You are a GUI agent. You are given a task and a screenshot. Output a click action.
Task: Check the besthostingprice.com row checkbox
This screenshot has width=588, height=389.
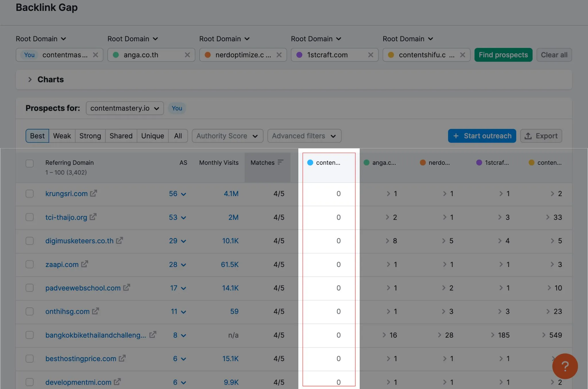click(30, 359)
